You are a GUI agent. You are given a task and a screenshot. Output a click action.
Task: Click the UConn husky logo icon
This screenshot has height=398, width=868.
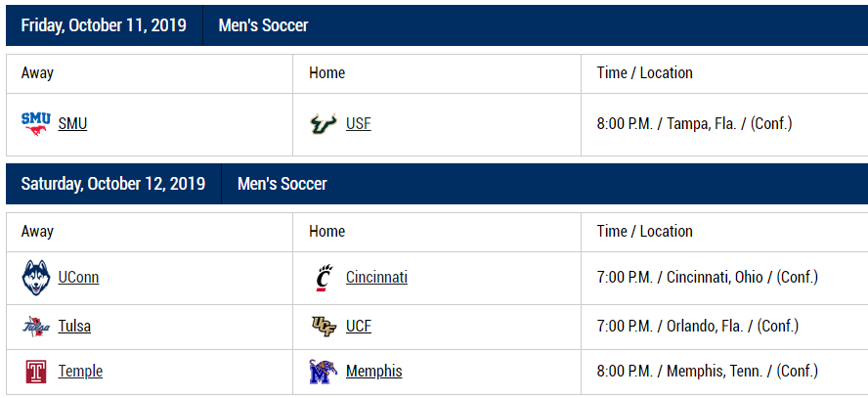[x=36, y=278]
